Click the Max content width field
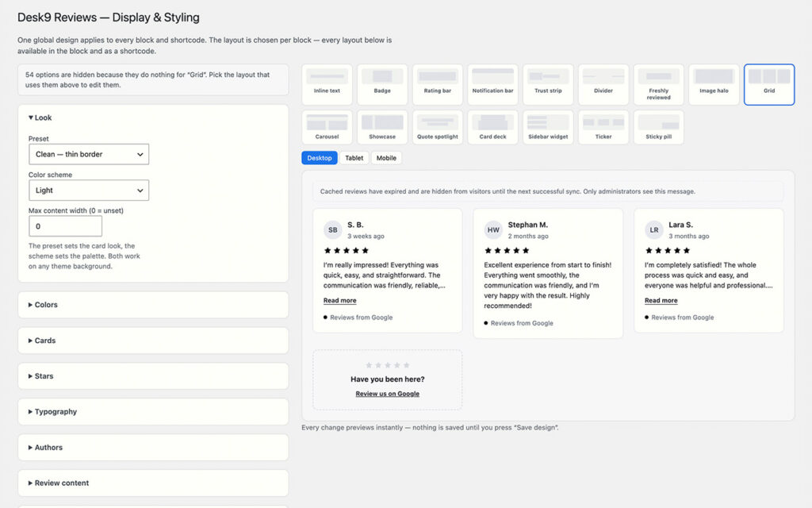Image resolution: width=812 pixels, height=508 pixels. (65, 226)
